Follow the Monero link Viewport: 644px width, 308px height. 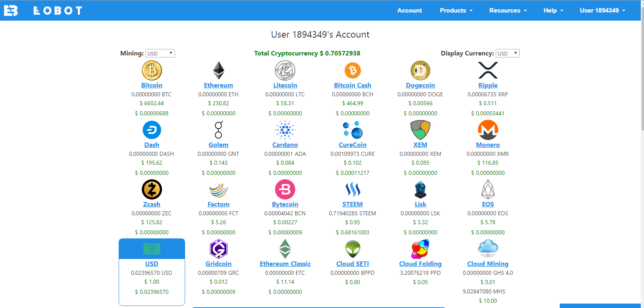488,145
